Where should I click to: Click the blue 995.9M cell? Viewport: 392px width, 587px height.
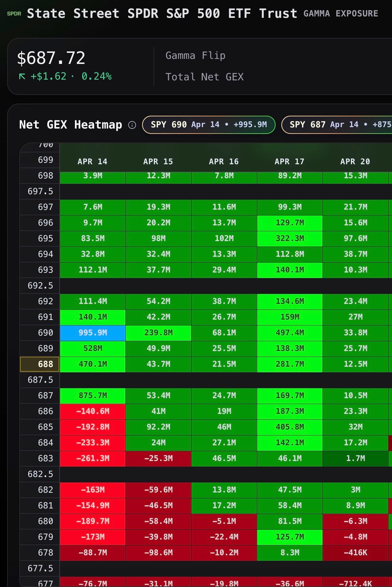[x=93, y=333]
